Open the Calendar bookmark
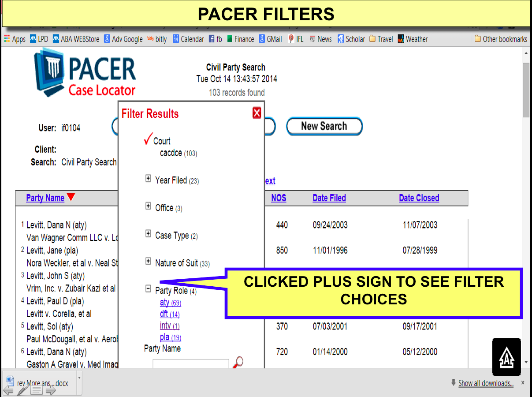 click(x=188, y=39)
